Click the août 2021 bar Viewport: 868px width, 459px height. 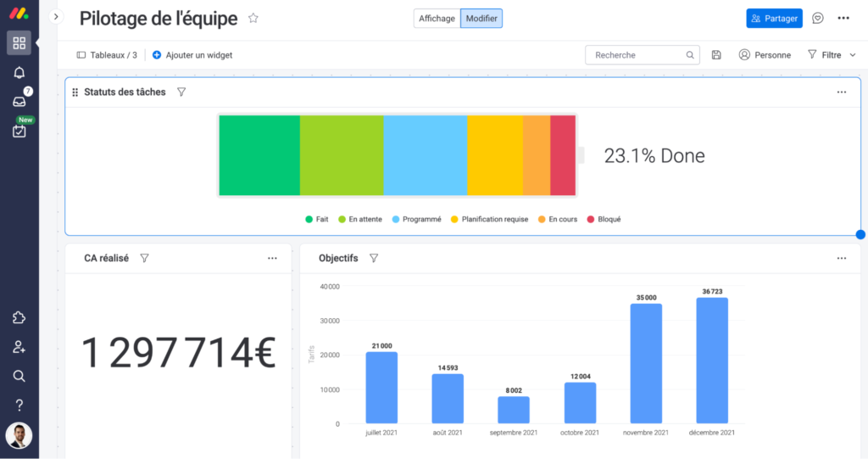click(448, 399)
